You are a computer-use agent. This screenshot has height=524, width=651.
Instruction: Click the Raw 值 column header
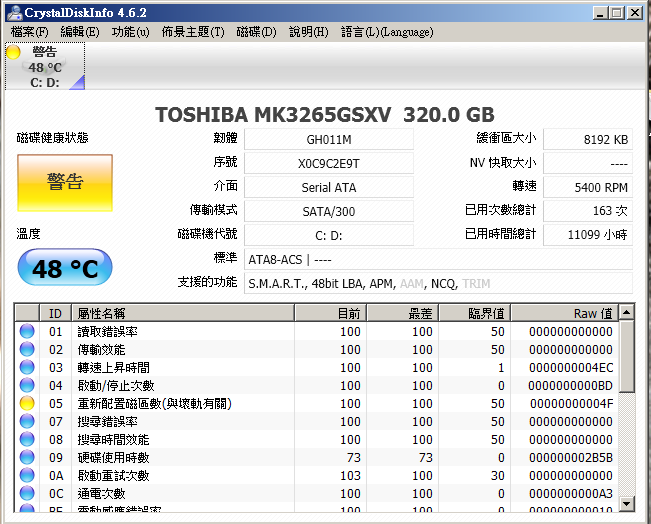[565, 313]
